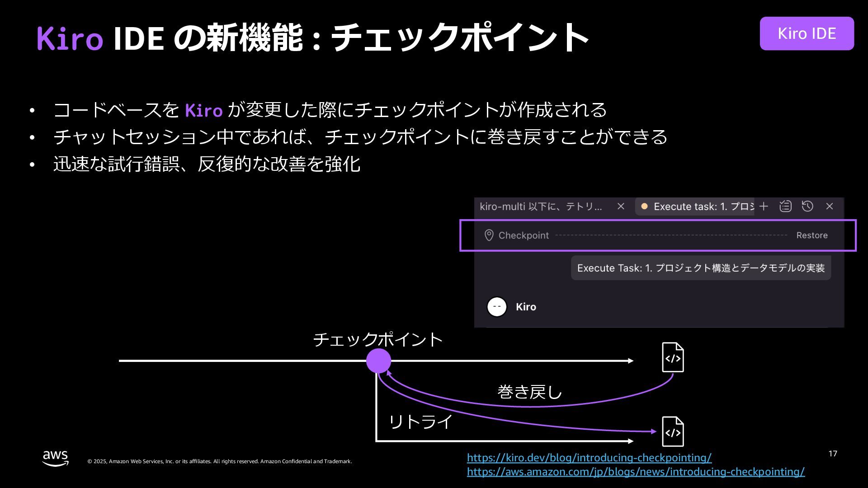868x488 pixels.
Task: Open chat history clock icon
Action: pos(807,206)
